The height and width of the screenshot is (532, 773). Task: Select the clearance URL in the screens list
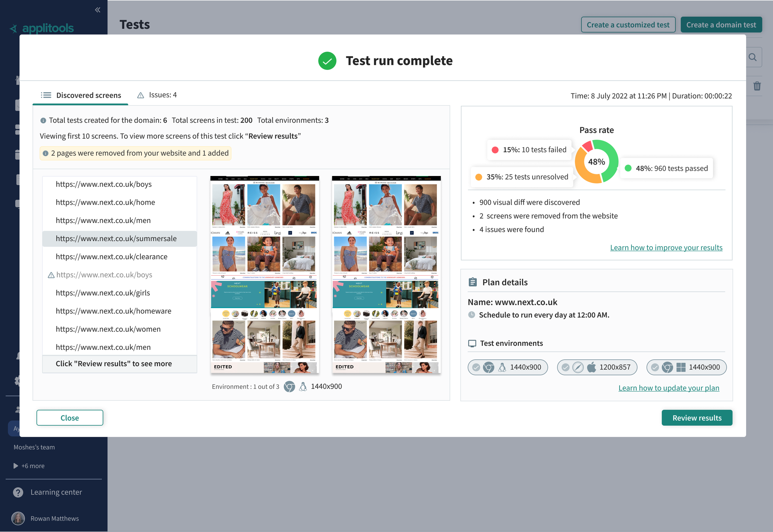pos(120,257)
